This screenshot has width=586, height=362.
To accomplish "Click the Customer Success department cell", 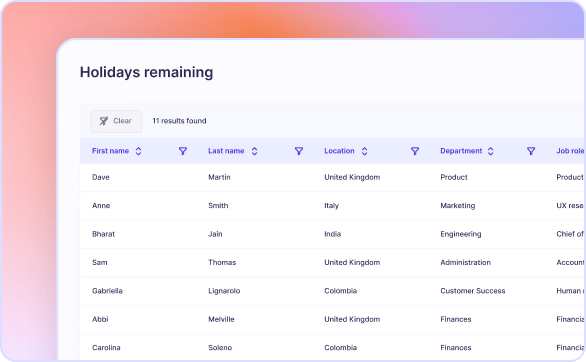I will pyautogui.click(x=473, y=291).
